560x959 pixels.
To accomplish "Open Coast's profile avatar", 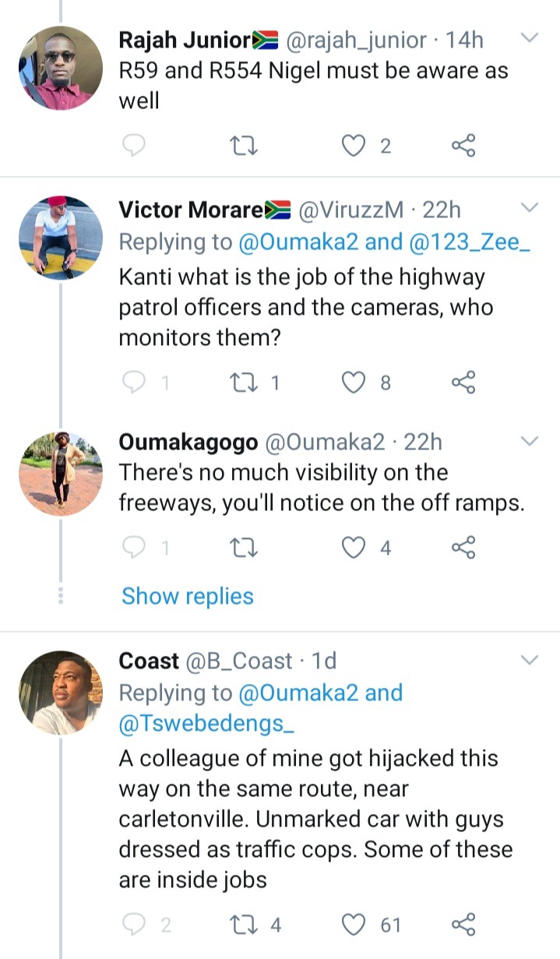I will (x=61, y=692).
